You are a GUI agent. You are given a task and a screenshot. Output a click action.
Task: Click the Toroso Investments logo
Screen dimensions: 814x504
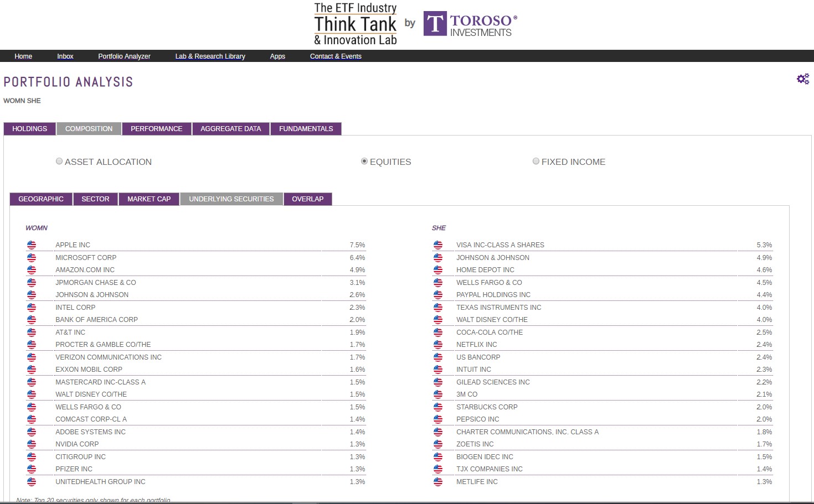471,24
